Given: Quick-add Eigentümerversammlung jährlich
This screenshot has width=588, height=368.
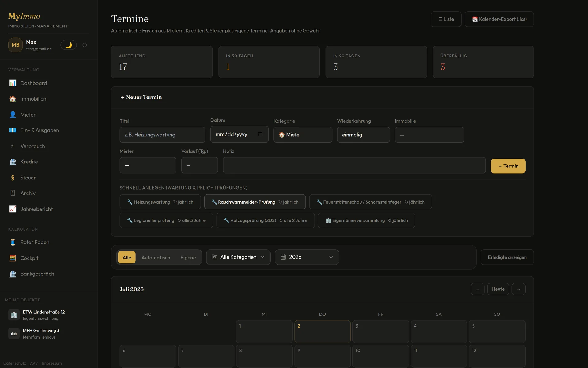Looking at the screenshot, I should [x=367, y=220].
